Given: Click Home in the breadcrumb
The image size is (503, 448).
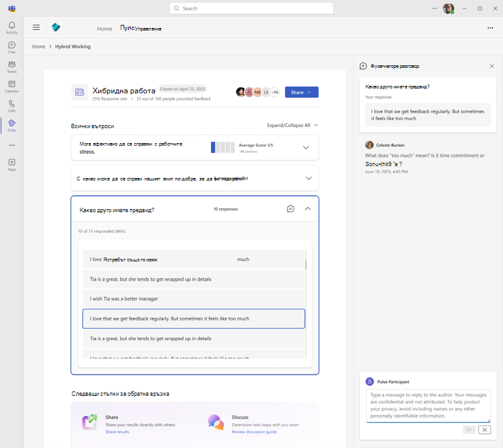Looking at the screenshot, I should point(39,47).
